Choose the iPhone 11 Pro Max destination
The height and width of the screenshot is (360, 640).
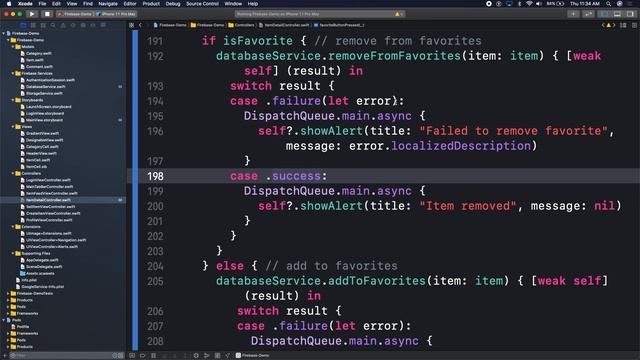pos(116,14)
